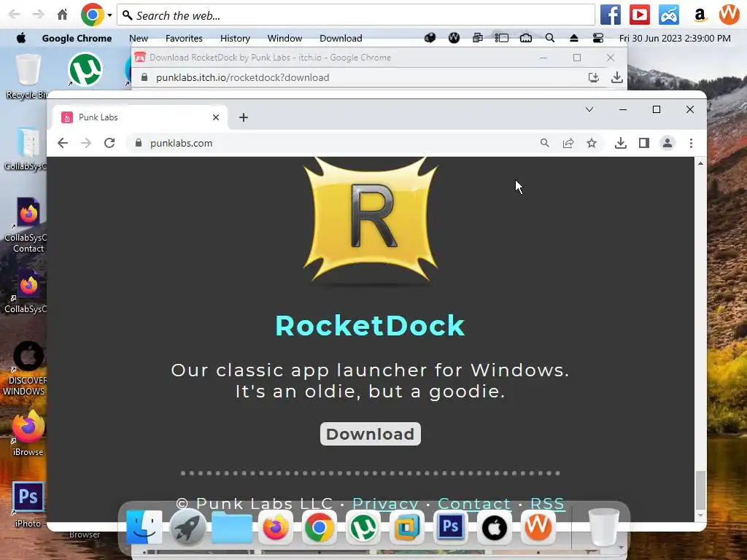Open the Privacy link
The width and height of the screenshot is (747, 560).
[x=385, y=503]
